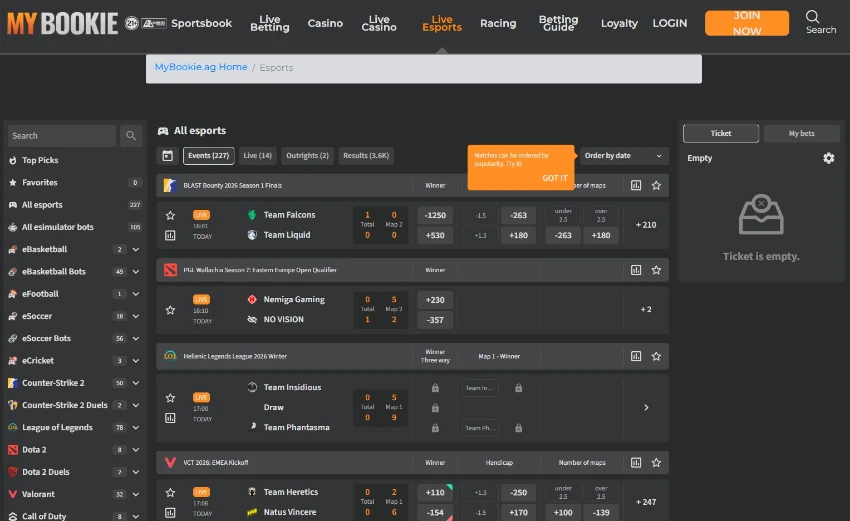Select the Ticket tab
Image resolution: width=850 pixels, height=521 pixels.
pyautogui.click(x=721, y=133)
